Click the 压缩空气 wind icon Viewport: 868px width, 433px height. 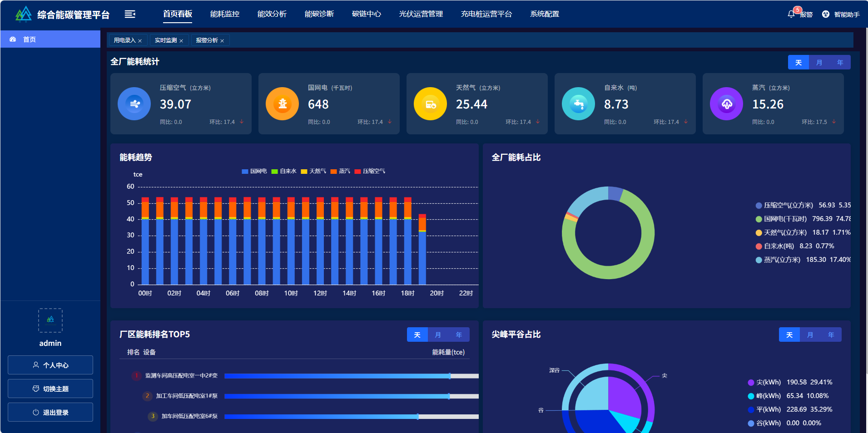tap(134, 104)
